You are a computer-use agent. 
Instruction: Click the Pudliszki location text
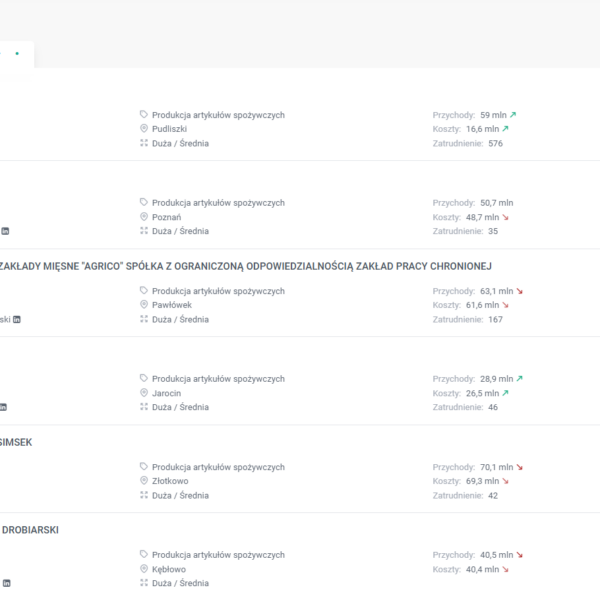pos(169,129)
